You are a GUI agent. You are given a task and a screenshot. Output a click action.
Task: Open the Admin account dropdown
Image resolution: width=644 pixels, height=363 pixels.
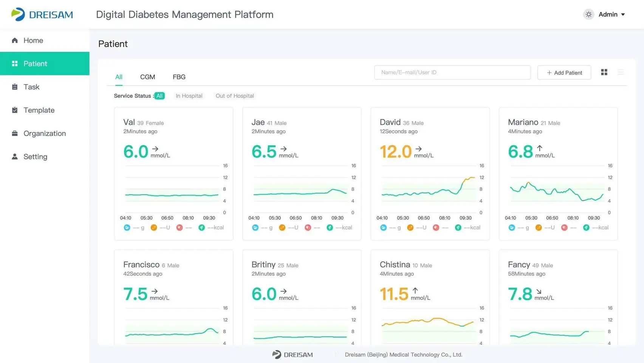click(x=611, y=14)
